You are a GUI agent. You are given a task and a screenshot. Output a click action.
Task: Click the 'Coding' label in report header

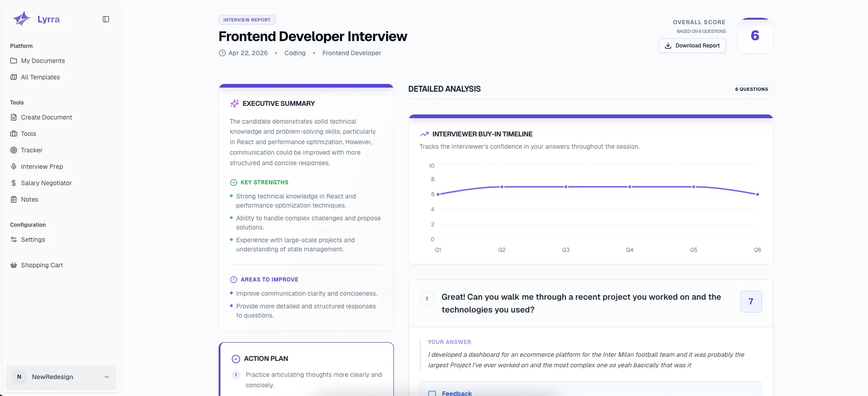point(295,53)
